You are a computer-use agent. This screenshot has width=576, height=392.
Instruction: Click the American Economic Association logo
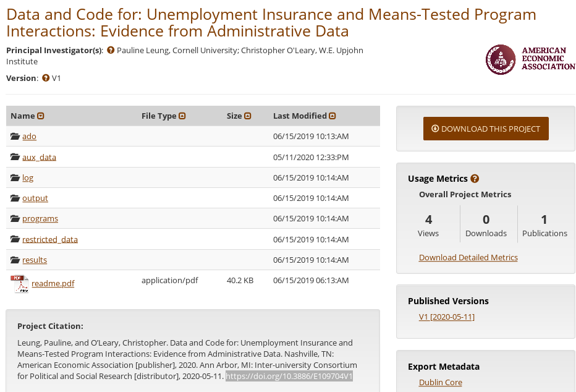click(x=530, y=59)
